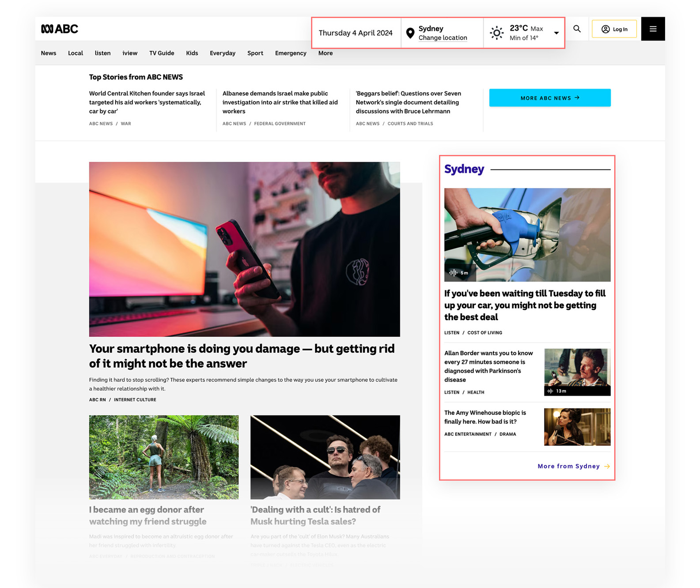Click the COST OF LIVING tag
Viewport: 700px width, 588px height.
coord(484,333)
